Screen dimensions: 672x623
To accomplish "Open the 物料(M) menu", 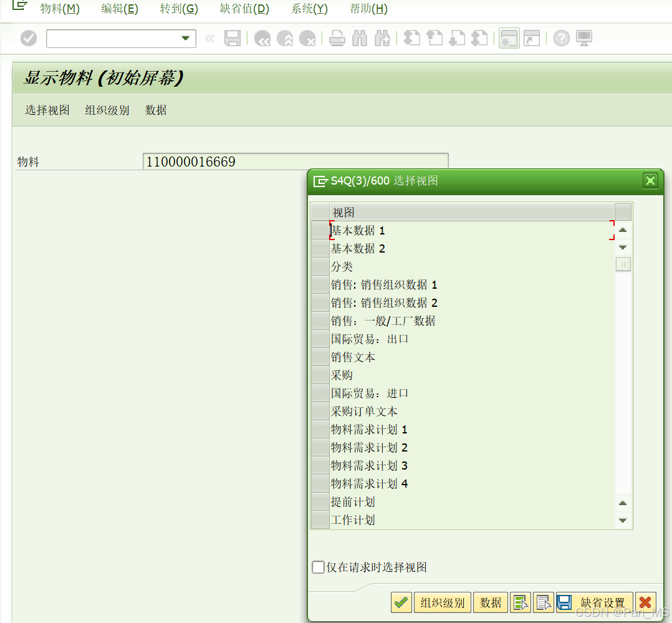I will click(60, 9).
